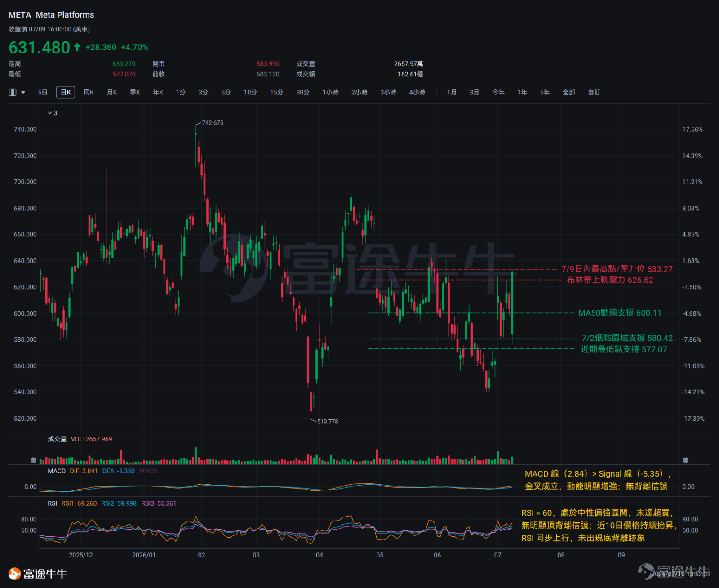Click the 成交額 value 162.61億
Screen dimensions: 719x588
[410, 74]
